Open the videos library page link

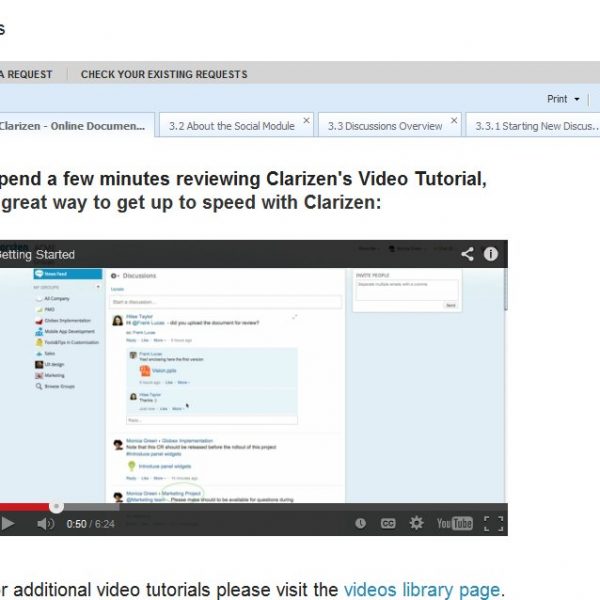click(x=422, y=590)
